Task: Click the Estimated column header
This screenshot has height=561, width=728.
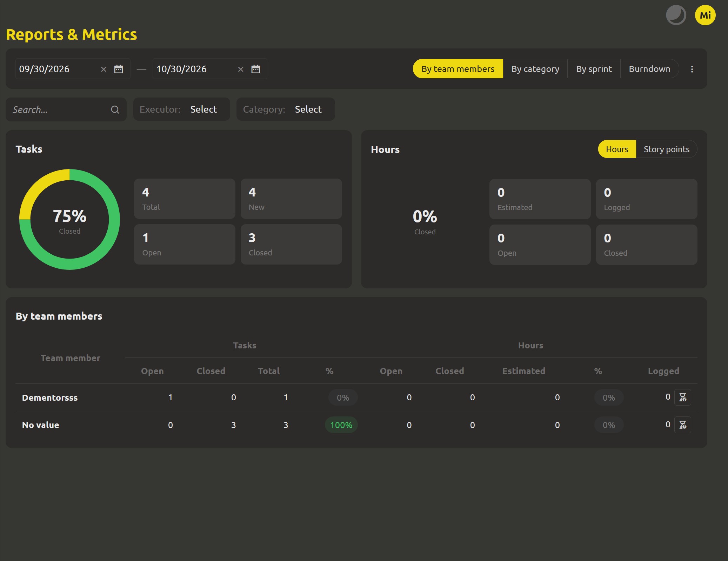Action: pos(523,371)
